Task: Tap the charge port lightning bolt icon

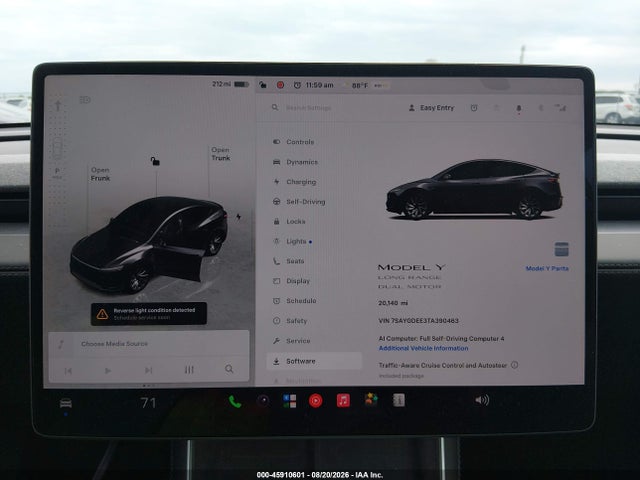Action: pyautogui.click(x=238, y=217)
